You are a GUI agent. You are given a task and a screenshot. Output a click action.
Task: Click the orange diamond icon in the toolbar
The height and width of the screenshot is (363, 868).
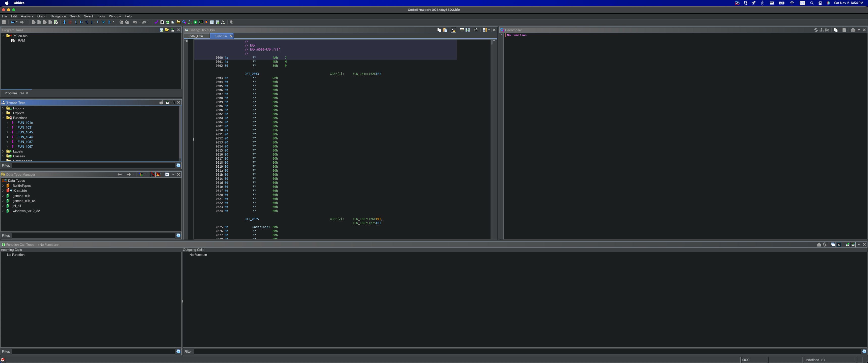coord(206,22)
